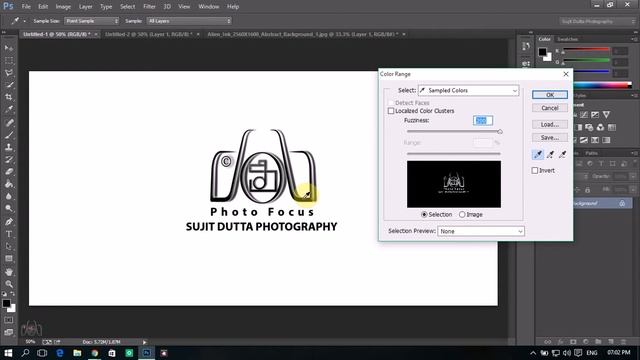Select the Quick Selection tool

click(x=9, y=85)
